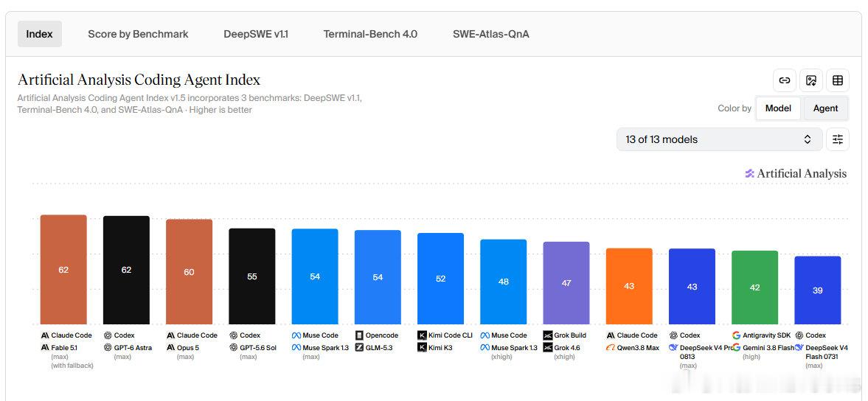This screenshot has height=401, width=868.
Task: Click the 'Grok 4.6' model label
Action: 567,348
